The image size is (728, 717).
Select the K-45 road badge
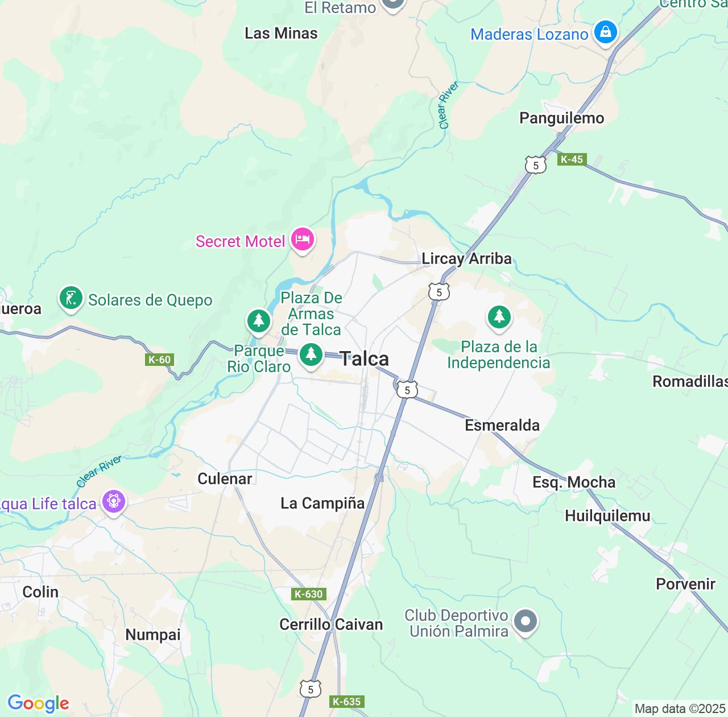pos(572,159)
